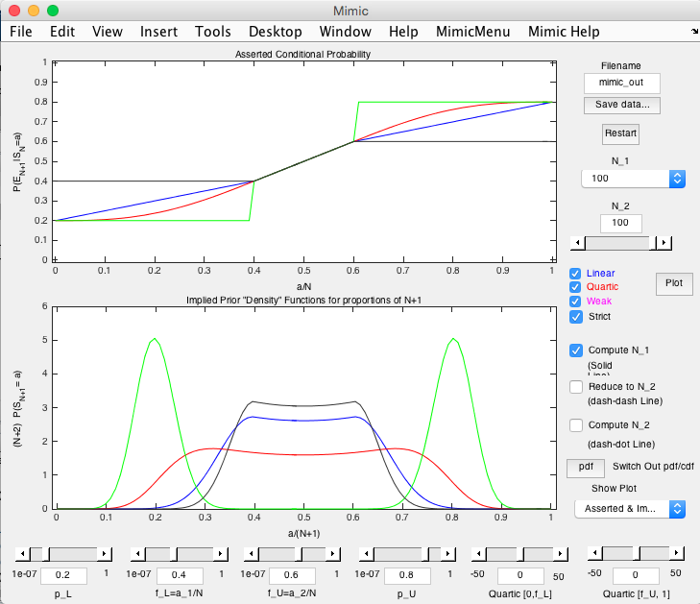This screenshot has height=604, width=700.
Task: Open the Help menu
Action: 403,32
